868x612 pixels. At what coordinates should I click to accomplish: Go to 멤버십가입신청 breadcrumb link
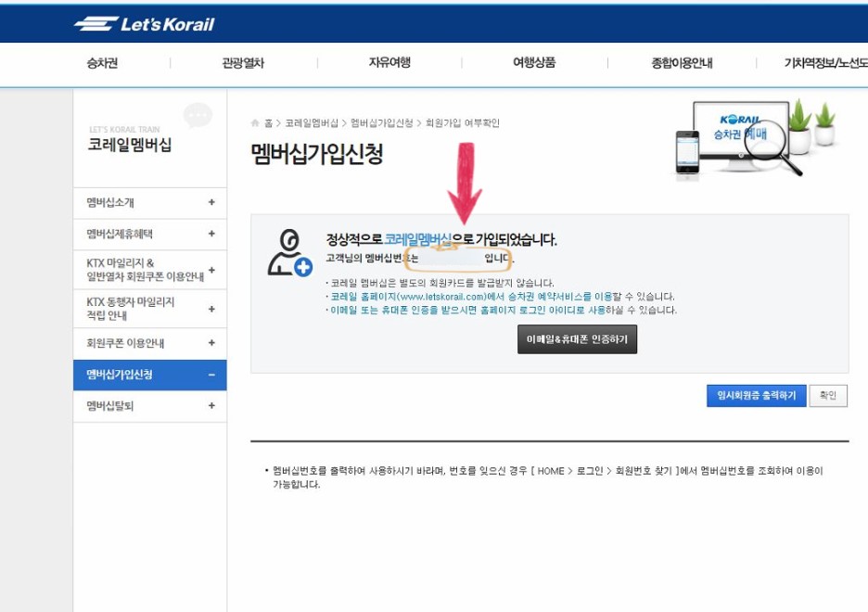pyautogui.click(x=381, y=122)
